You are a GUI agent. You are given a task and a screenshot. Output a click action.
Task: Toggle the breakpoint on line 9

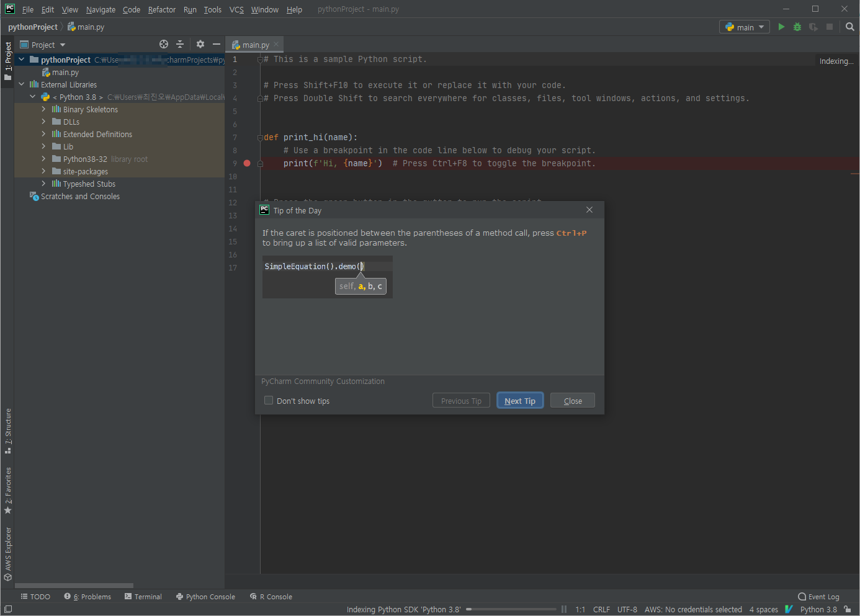click(247, 163)
